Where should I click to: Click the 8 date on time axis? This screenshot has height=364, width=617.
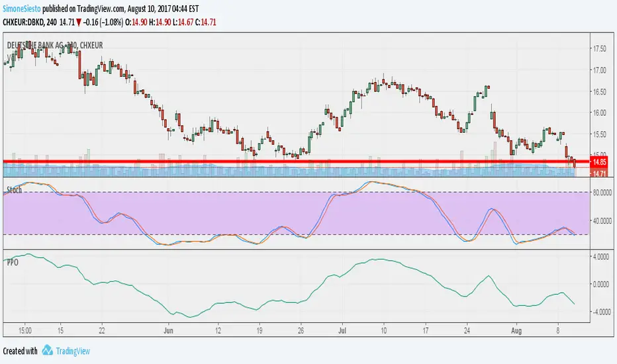click(557, 330)
